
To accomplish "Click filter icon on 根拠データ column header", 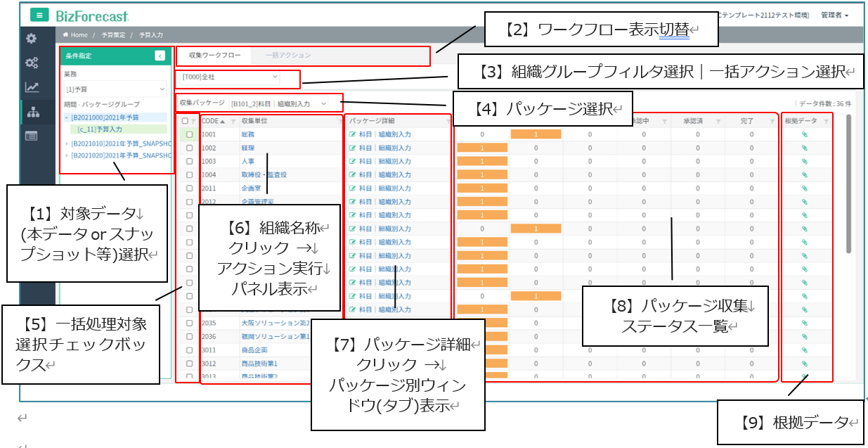I will [x=826, y=122].
